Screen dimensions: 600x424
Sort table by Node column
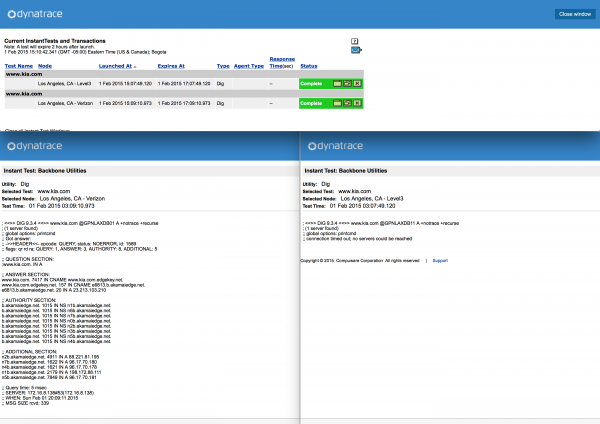click(x=45, y=66)
